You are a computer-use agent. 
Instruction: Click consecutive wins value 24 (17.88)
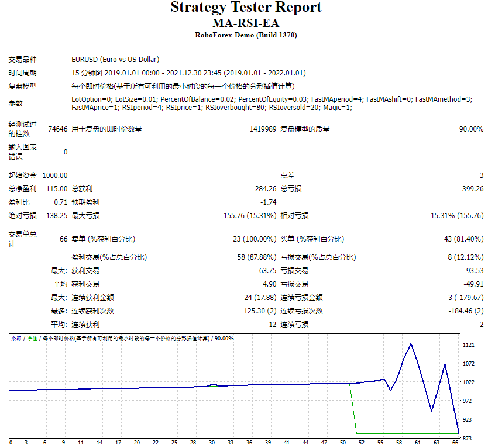(260, 298)
